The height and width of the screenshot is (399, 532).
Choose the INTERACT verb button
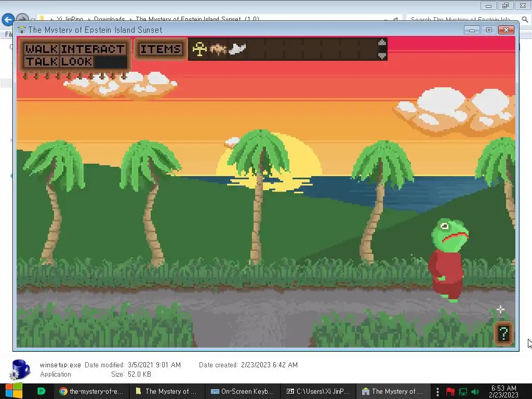point(93,49)
